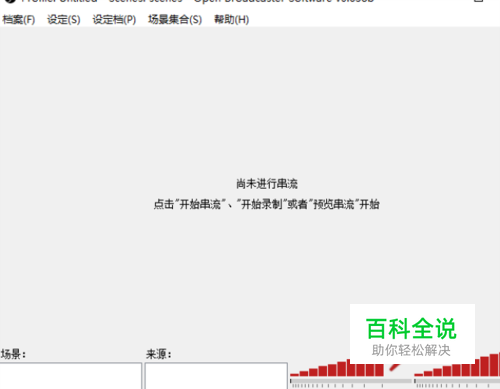Click the hint text starting with 点击"开始串流"
The width and height of the screenshot is (500, 389).
267,204
